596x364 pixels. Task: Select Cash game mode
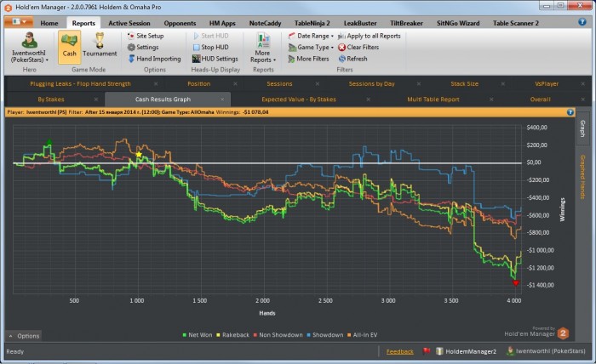pos(69,47)
